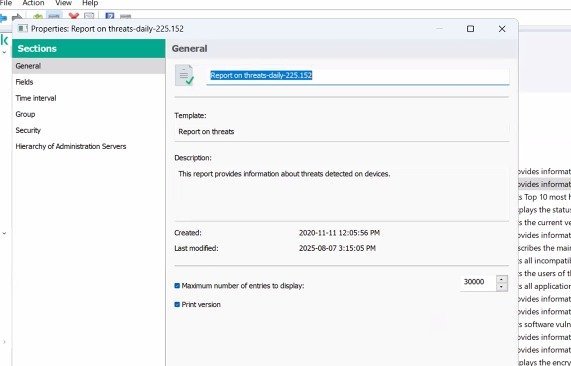Click the gray Forward arrow in toolbar
This screenshot has height=366, width=571.
17,17
